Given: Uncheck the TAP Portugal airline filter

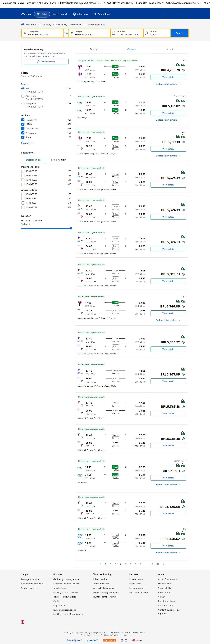Looking at the screenshot, I should pyautogui.click(x=23, y=129).
